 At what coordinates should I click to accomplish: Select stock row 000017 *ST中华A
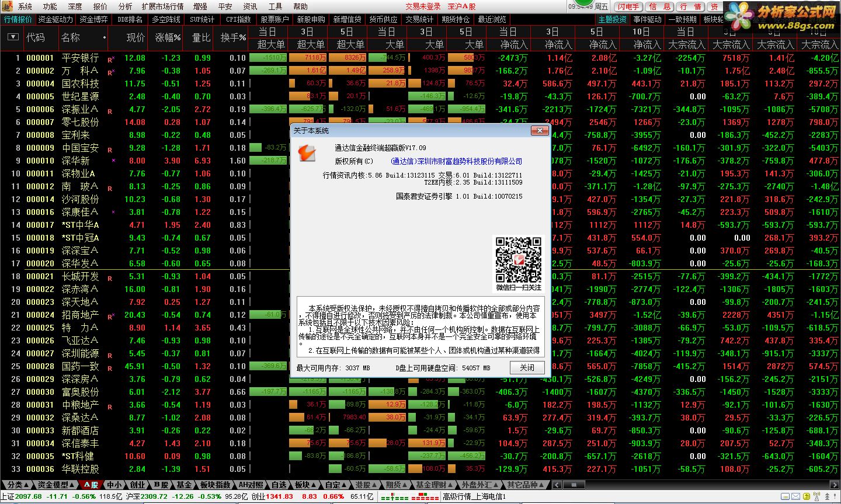pyautogui.click(x=420, y=225)
